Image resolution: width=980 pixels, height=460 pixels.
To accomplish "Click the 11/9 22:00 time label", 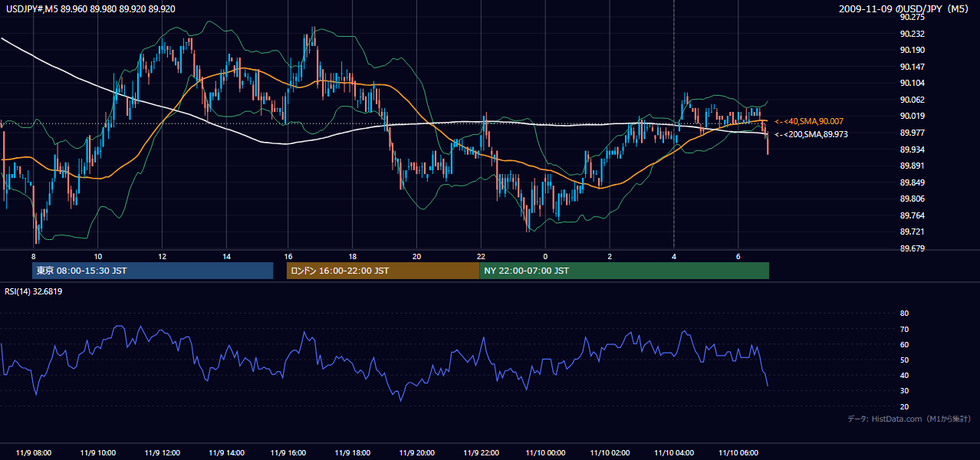I will tap(482, 452).
